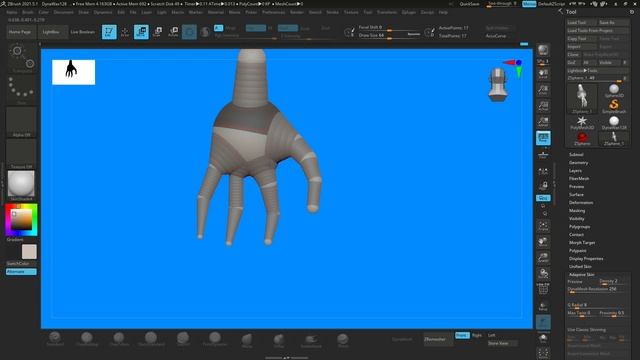Collapse the Adaptive Skin section
640x360 pixels.
[581, 275]
